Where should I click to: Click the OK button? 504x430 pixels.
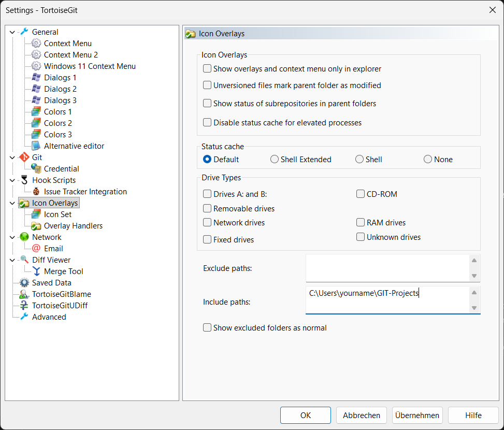tap(306, 415)
